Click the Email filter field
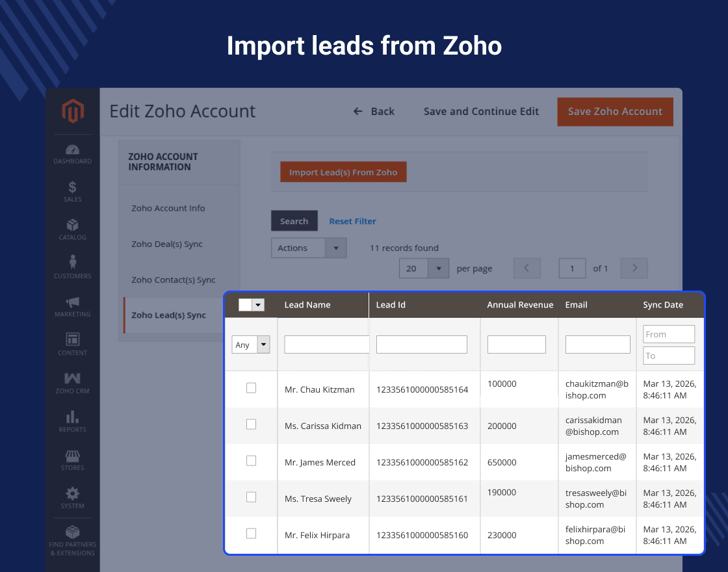Viewport: 728px width, 572px height. [x=597, y=344]
